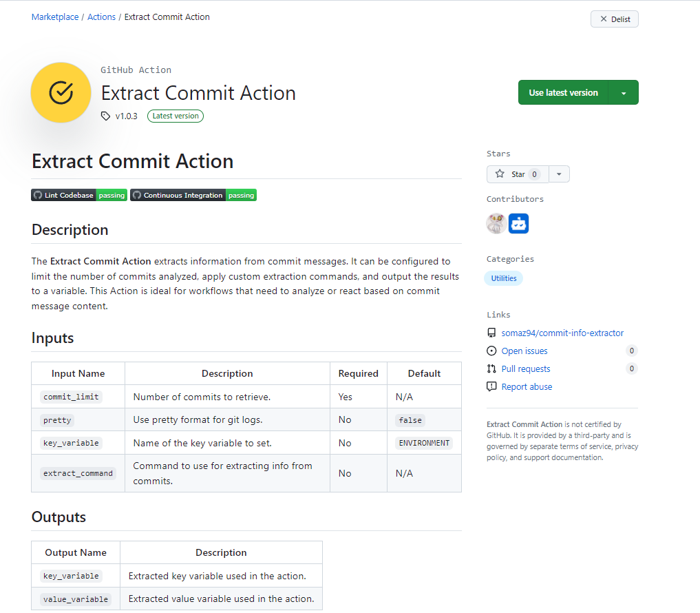The height and width of the screenshot is (613, 700).
Task: Click the Lint Codebase passing badge
Action: [x=79, y=195]
